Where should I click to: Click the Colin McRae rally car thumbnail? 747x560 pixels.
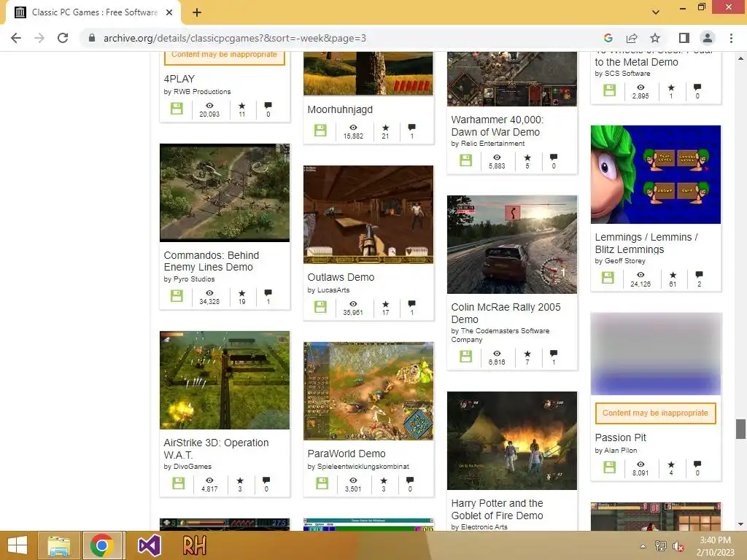512,244
